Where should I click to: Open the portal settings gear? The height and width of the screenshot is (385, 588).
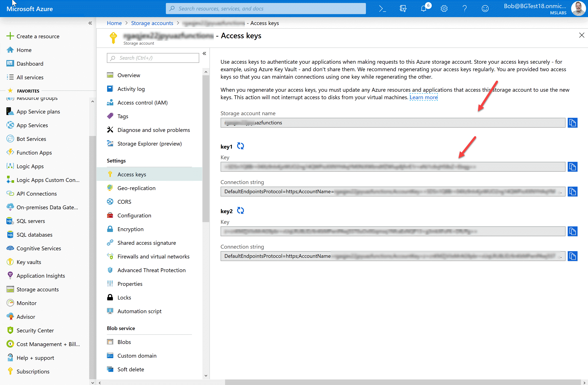coord(444,8)
